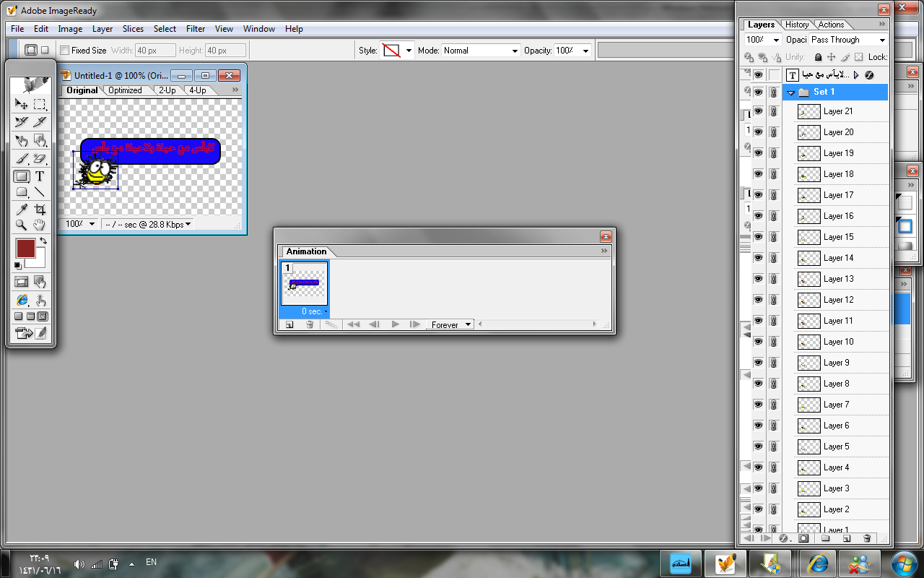
Task: Switch to the History panel tab
Action: 797,25
